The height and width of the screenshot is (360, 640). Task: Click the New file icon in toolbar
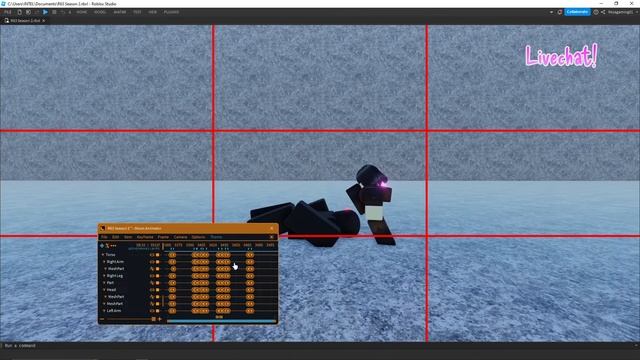coord(19,12)
